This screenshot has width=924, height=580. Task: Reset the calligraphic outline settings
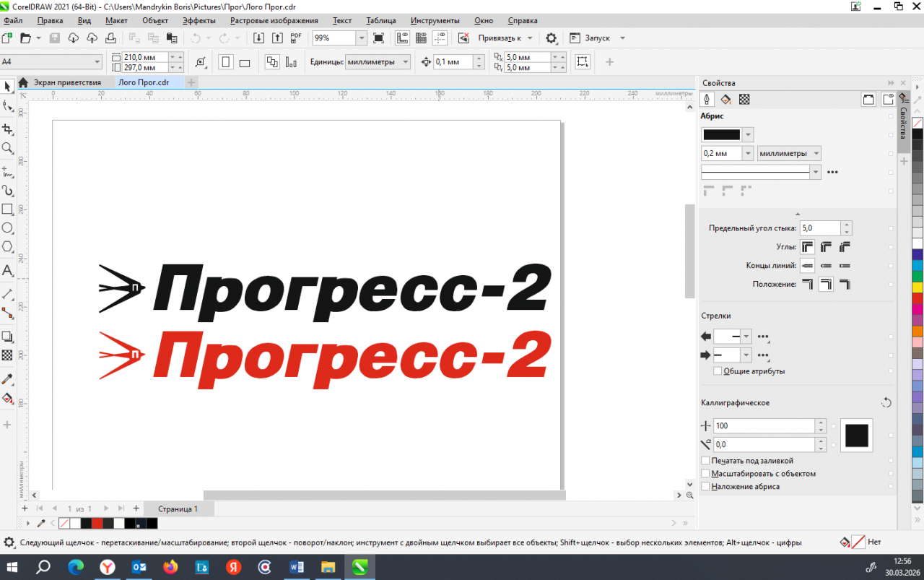(x=886, y=403)
